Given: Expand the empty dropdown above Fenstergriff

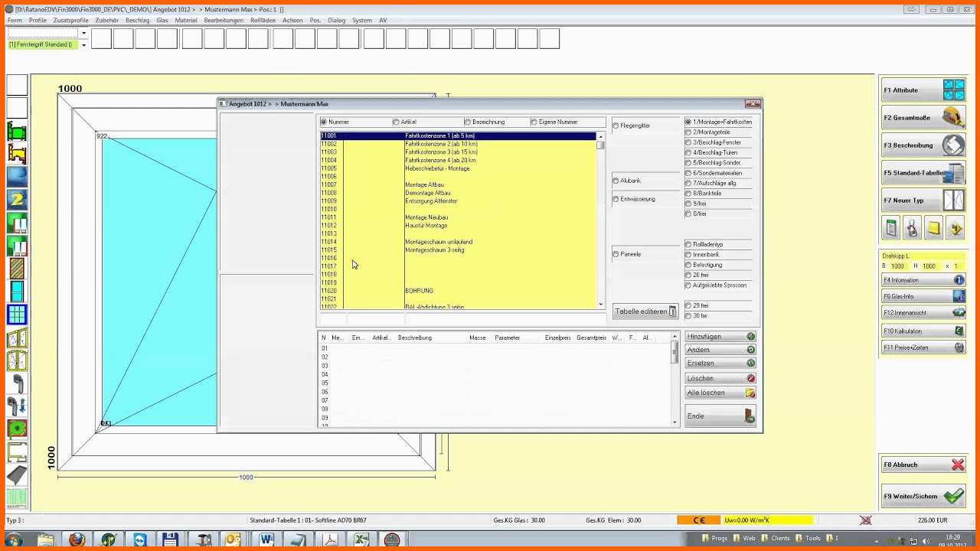Looking at the screenshot, I should (x=83, y=33).
